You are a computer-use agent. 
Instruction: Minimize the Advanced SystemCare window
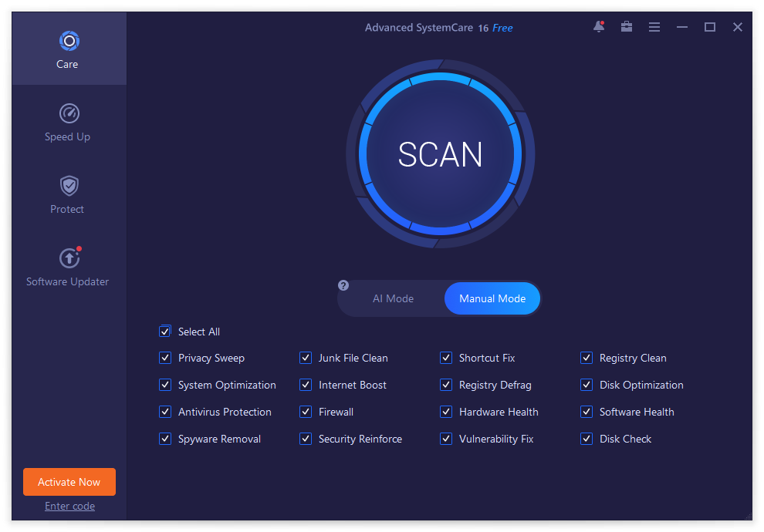(x=682, y=27)
